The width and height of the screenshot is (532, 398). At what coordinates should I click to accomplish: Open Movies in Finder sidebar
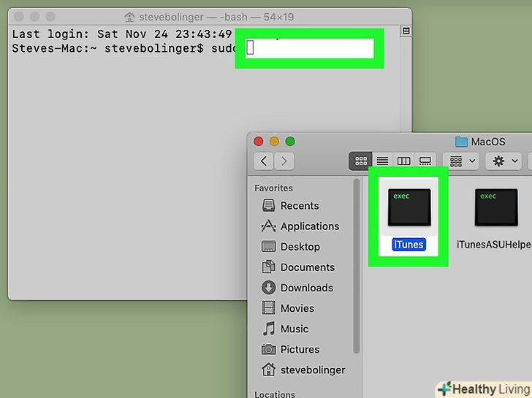point(288,308)
